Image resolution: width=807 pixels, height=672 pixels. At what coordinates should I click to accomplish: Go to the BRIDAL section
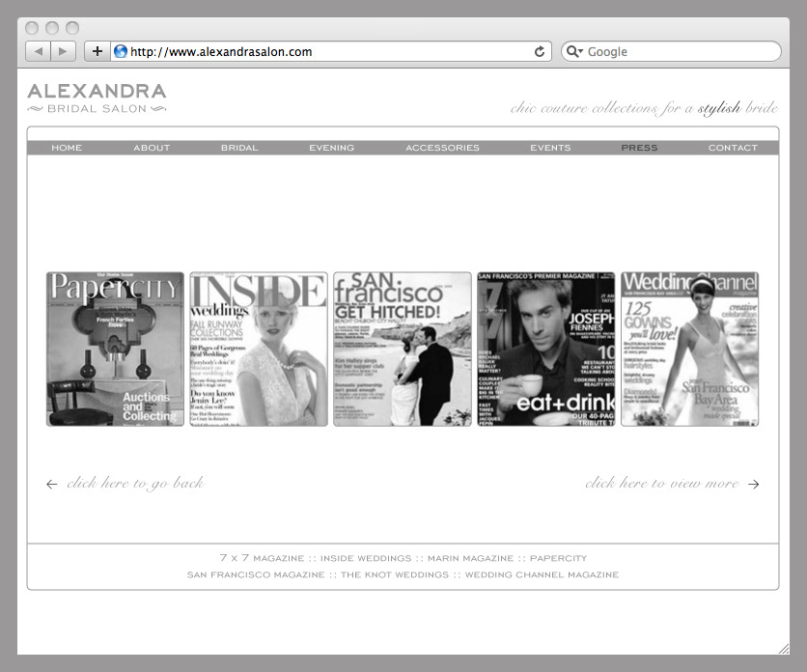tap(239, 148)
